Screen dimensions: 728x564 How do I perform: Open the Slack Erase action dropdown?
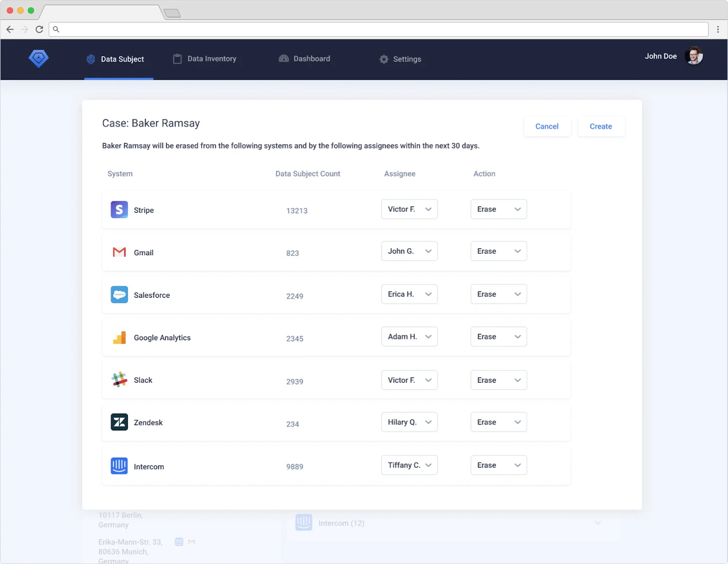click(x=499, y=380)
